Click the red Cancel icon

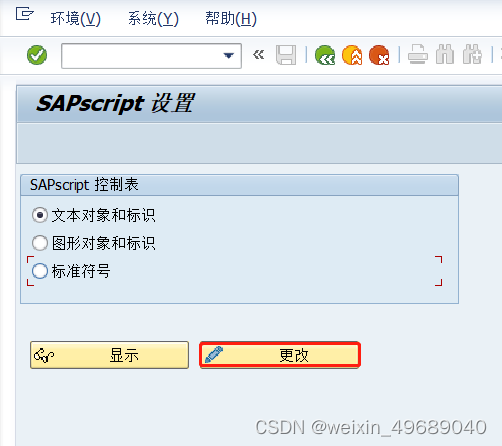point(379,55)
